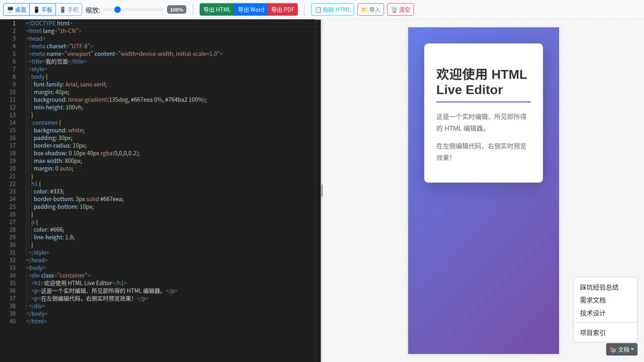Click the font-family: Arial code line

70,84
